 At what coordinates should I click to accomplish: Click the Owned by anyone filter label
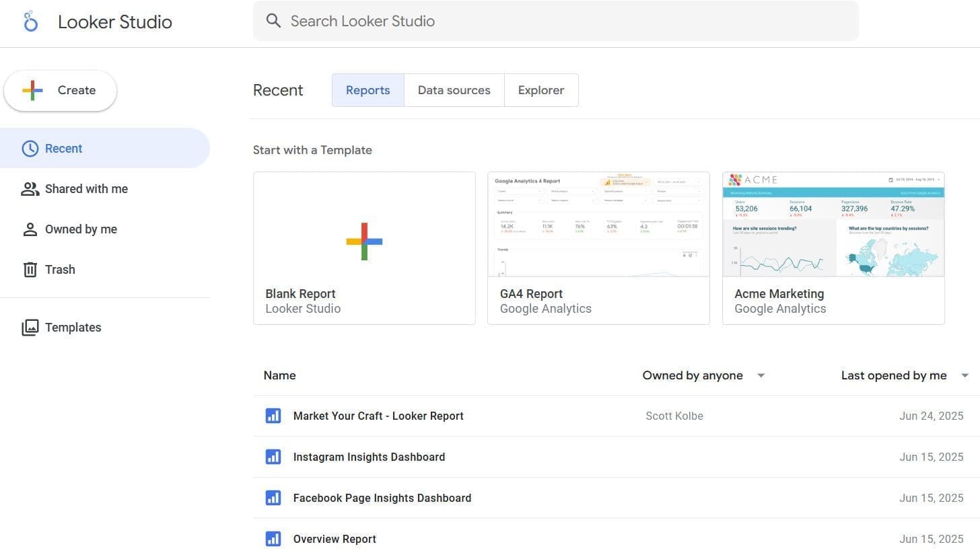pos(693,375)
